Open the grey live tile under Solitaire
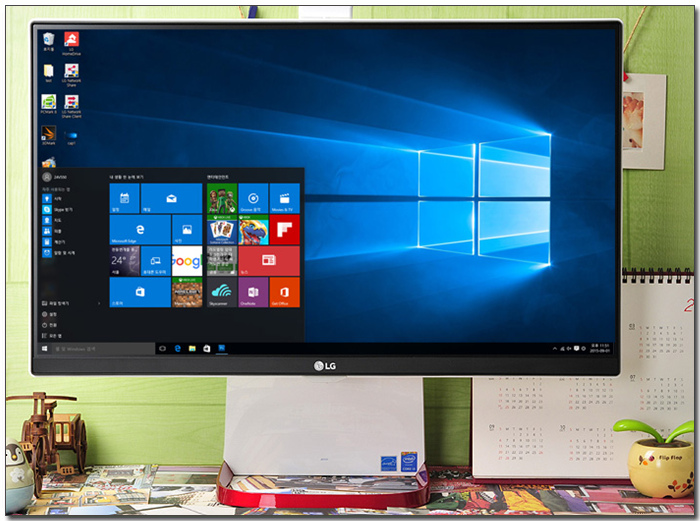Screen dimensions: 700x521 (x=222, y=261)
